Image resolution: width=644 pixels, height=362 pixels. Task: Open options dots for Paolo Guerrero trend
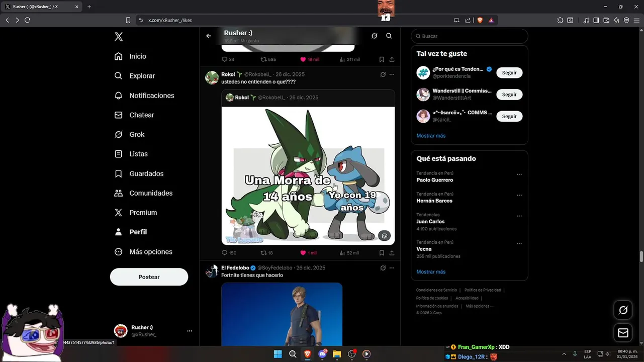pos(519,174)
